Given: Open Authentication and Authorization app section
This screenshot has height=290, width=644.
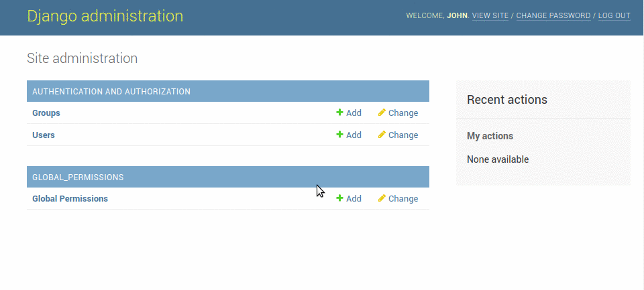Looking at the screenshot, I should pyautogui.click(x=111, y=92).
